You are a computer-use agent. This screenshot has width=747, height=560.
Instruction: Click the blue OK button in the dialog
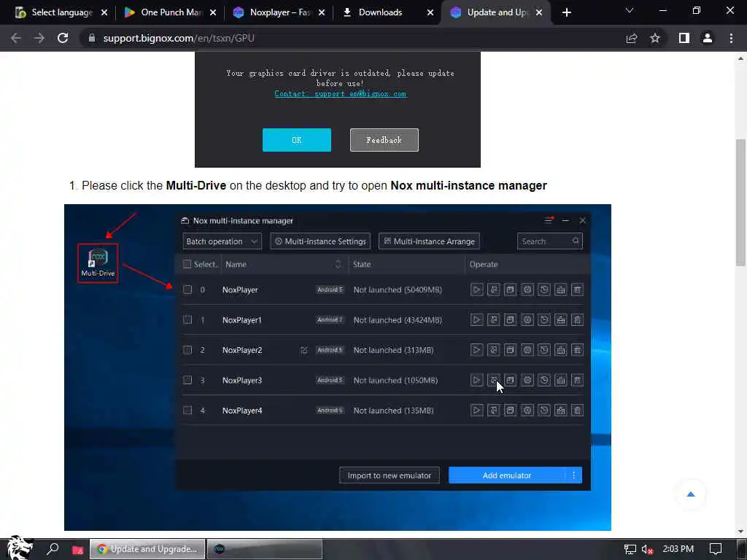pos(297,140)
